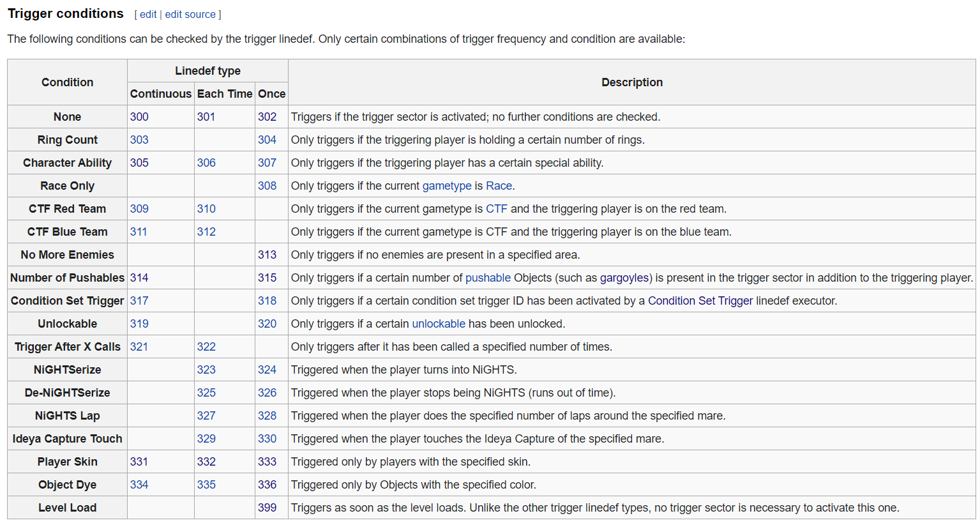This screenshot has height=525, width=980.
Task: Open the 309 CTF Red Team link
Action: tap(139, 209)
